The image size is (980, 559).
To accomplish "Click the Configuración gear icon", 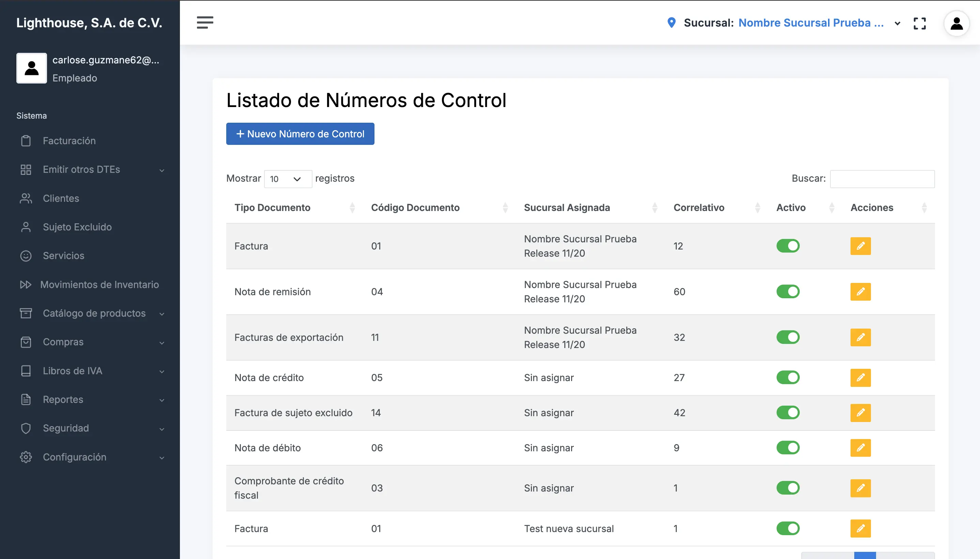I will pos(26,457).
